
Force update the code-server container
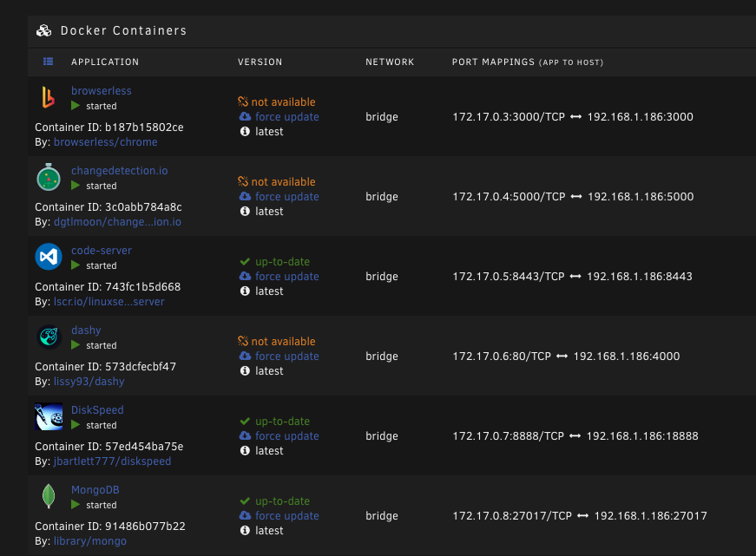287,276
